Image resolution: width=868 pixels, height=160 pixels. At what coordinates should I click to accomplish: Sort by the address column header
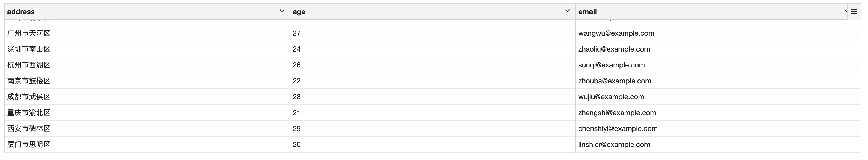(x=21, y=12)
